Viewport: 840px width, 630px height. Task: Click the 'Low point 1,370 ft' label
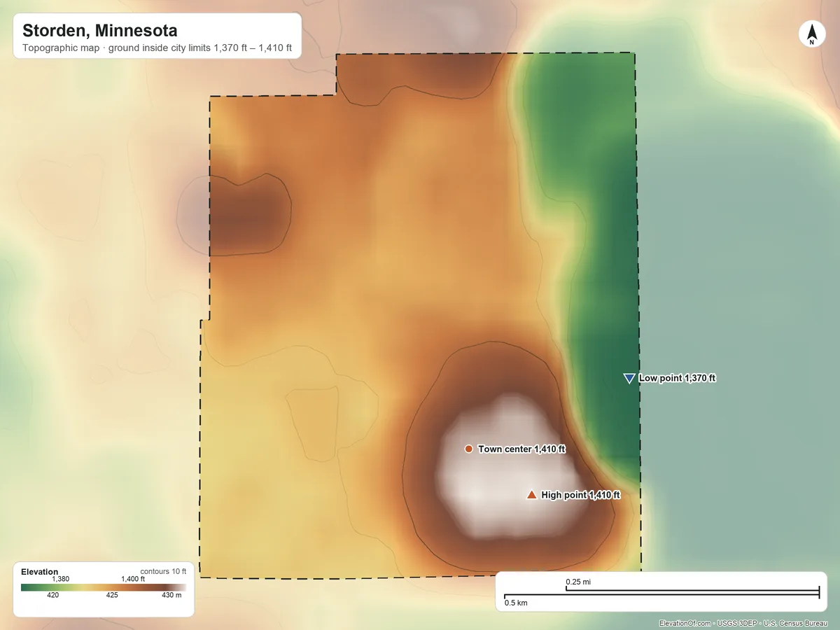click(x=677, y=378)
